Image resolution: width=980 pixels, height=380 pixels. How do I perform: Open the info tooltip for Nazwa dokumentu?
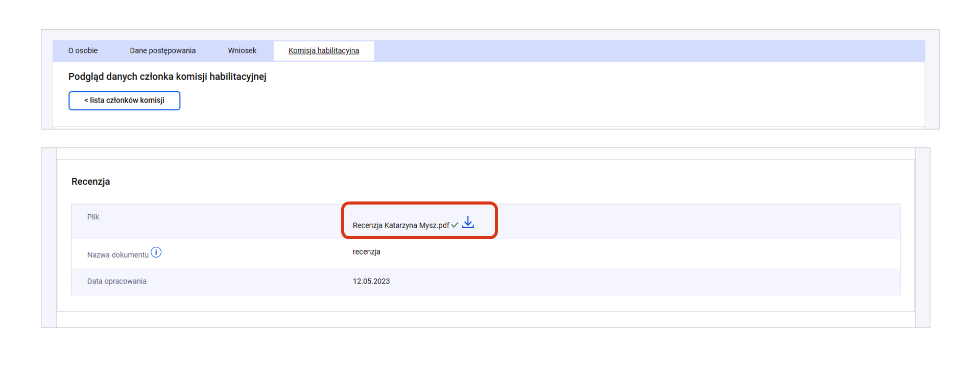[x=156, y=252]
